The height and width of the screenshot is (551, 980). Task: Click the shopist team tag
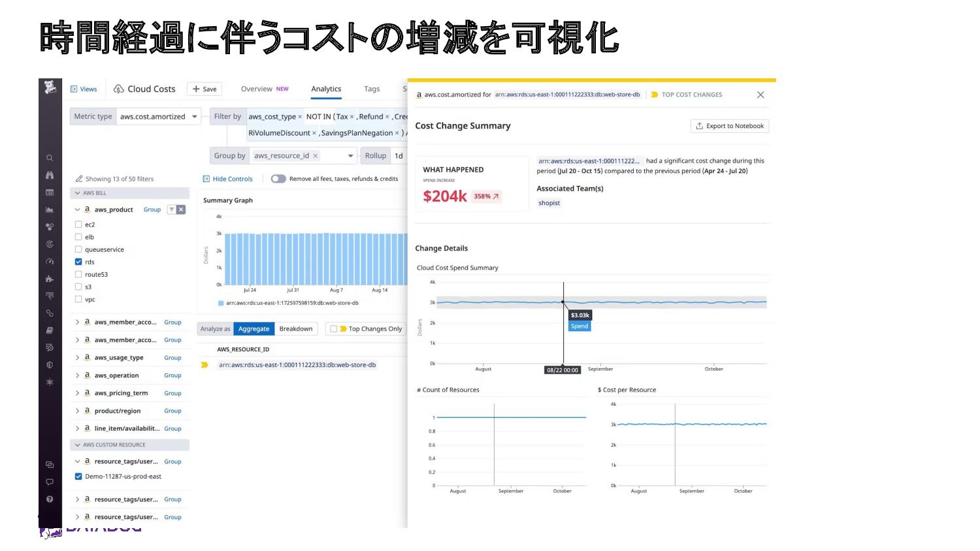(x=549, y=203)
